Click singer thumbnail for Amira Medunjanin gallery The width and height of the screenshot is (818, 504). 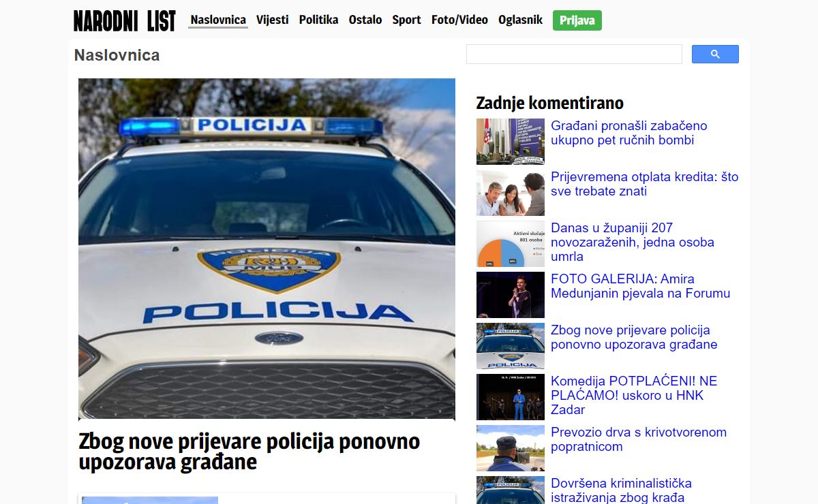click(x=511, y=295)
